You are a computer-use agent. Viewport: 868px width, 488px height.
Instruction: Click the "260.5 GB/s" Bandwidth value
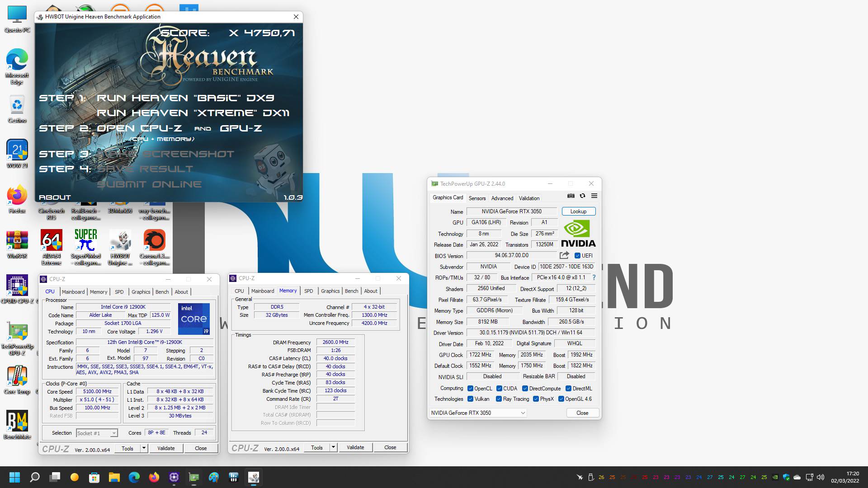coord(571,322)
